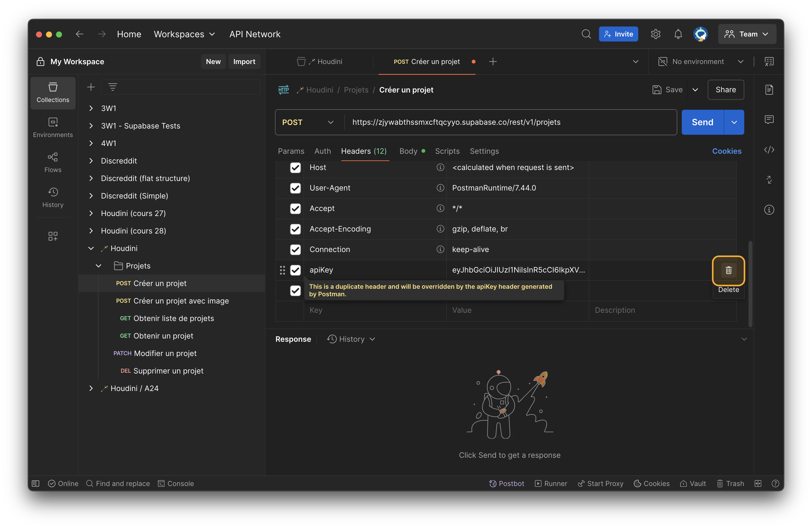Open the help icon in status bar

[x=775, y=483]
